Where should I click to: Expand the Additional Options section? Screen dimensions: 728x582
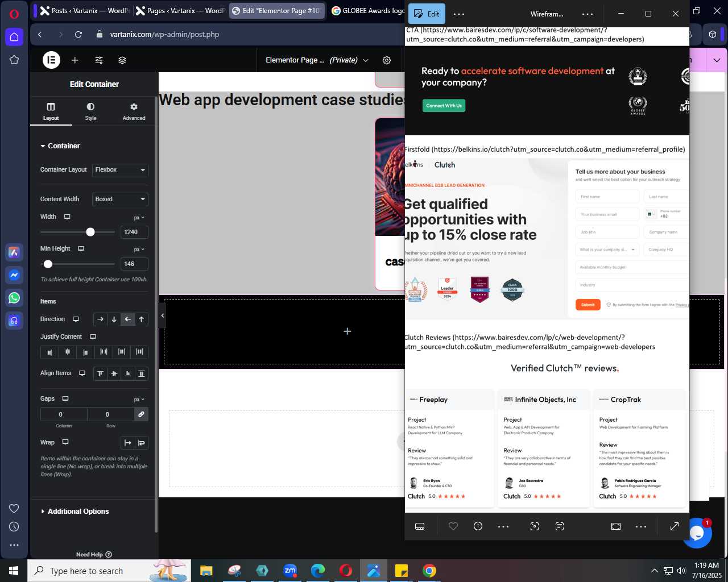(75, 512)
